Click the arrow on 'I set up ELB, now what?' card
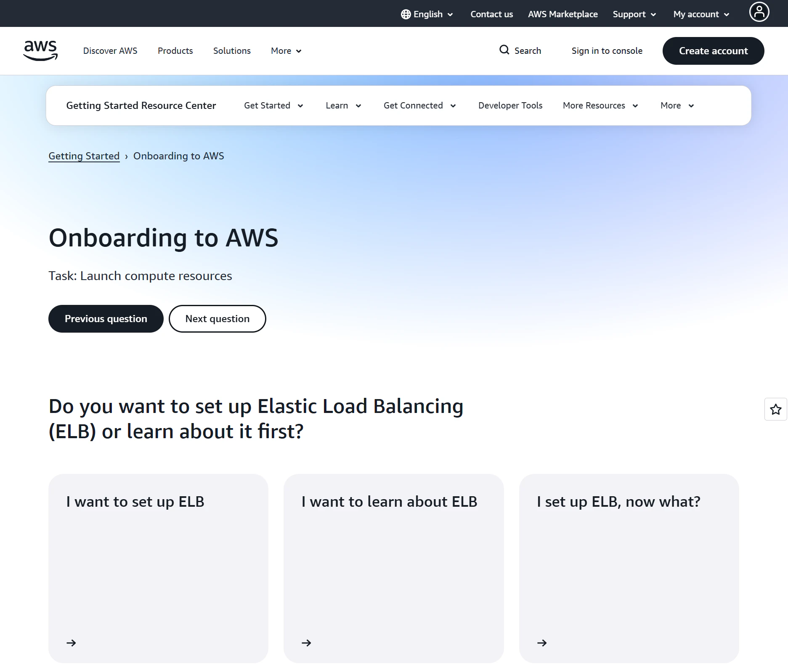This screenshot has width=788, height=672. coord(542,643)
